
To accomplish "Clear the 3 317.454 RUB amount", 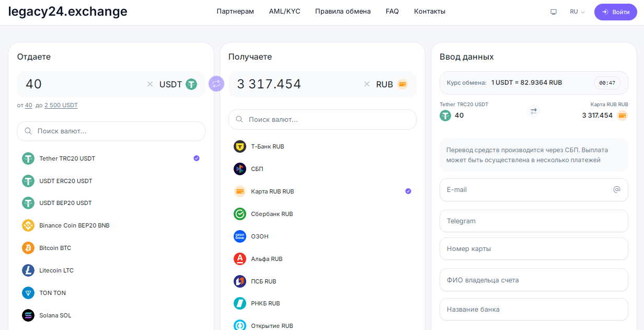I will click(x=367, y=84).
